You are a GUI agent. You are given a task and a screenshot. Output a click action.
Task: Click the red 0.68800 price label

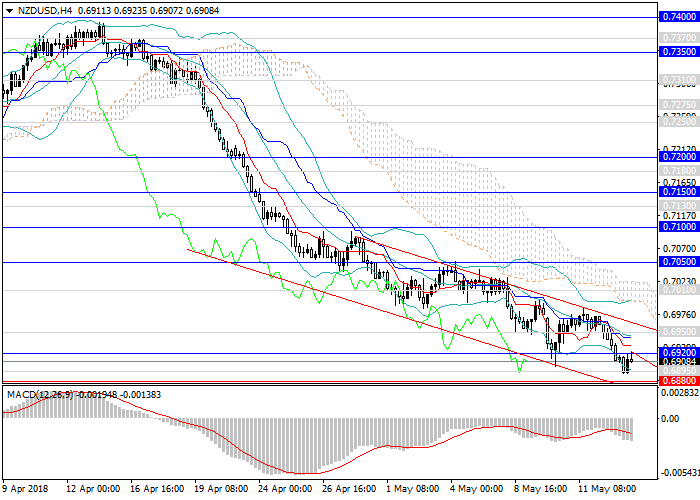[677, 381]
